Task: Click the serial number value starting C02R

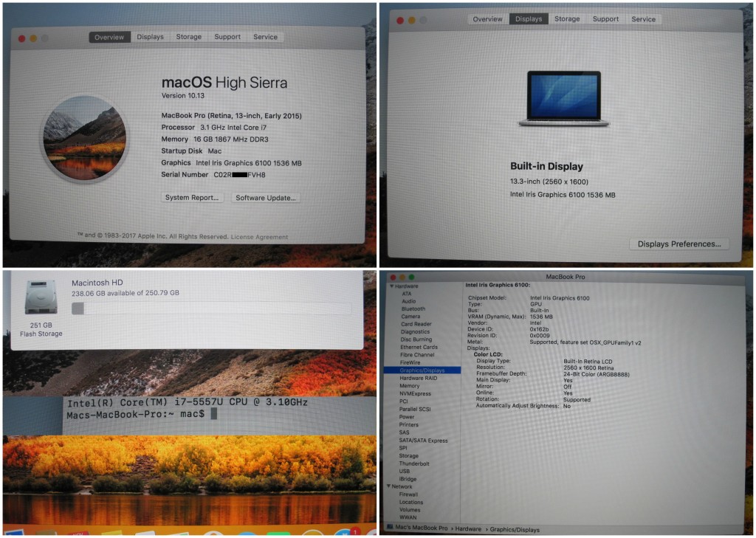Action: [240, 175]
